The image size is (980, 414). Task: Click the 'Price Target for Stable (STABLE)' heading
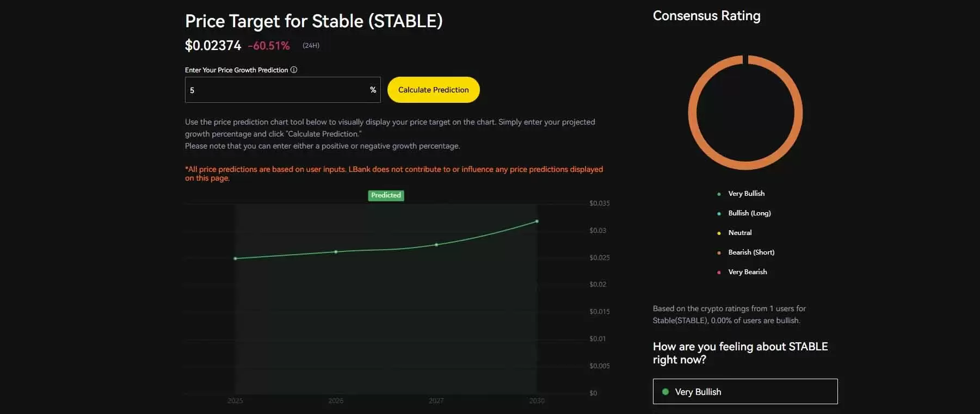pyautogui.click(x=314, y=21)
